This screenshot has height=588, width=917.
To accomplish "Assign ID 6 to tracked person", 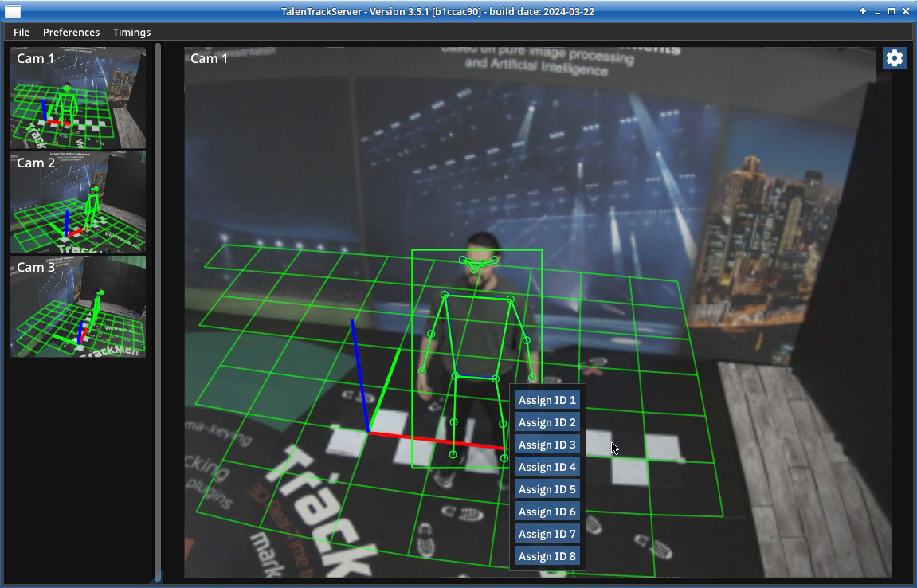I will (547, 512).
